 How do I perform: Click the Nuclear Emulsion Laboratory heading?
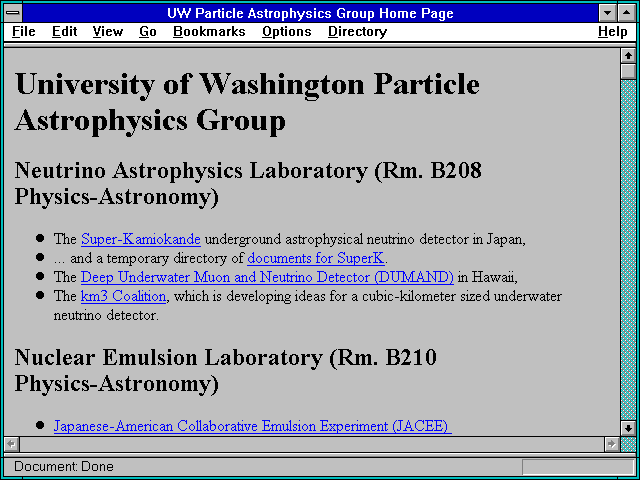[225, 370]
